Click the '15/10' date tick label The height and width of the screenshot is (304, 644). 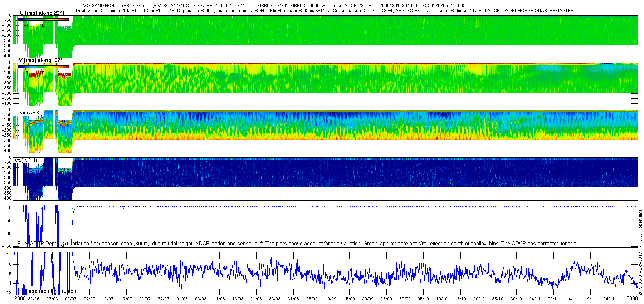pyautogui.click(x=460, y=299)
